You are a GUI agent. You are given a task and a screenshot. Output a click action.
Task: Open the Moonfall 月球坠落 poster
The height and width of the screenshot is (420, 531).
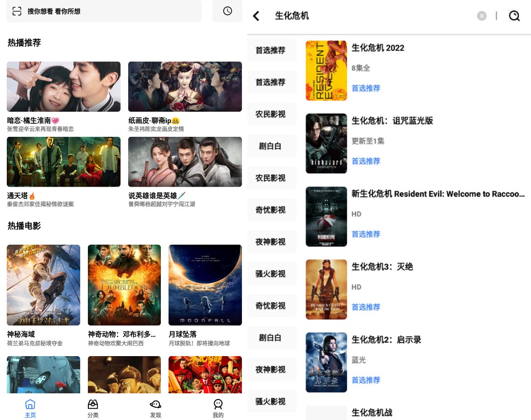(205, 285)
